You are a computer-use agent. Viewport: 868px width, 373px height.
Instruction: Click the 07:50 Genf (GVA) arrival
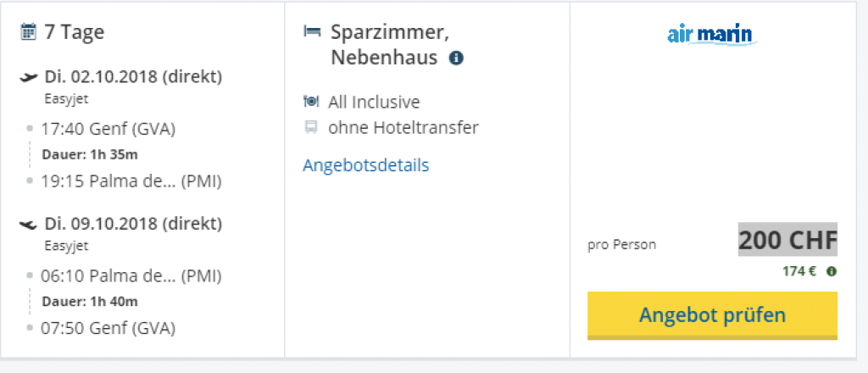point(108,327)
